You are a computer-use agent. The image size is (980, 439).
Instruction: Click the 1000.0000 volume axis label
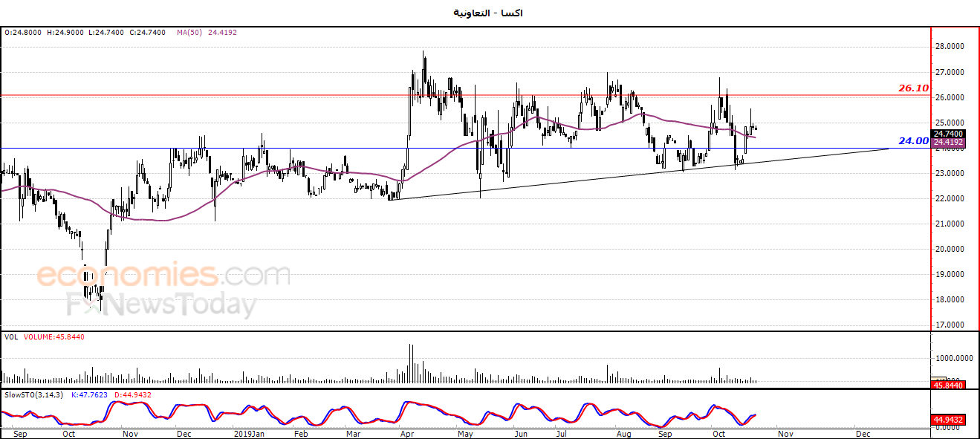click(x=955, y=358)
